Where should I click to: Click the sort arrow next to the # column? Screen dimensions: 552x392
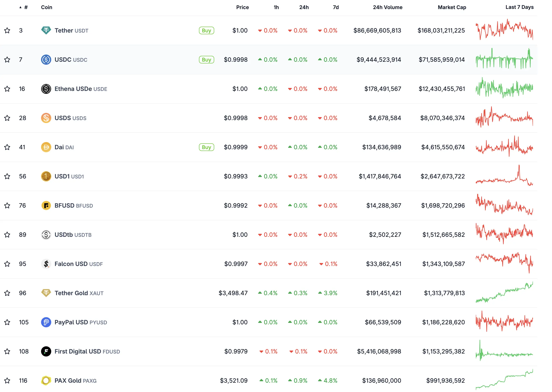[x=20, y=7]
